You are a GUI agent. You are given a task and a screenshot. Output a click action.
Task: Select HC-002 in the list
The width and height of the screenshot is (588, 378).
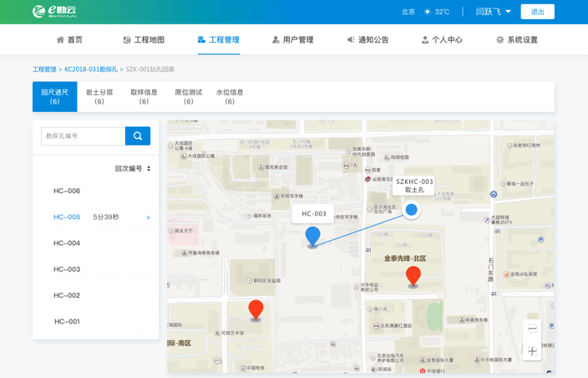(67, 295)
